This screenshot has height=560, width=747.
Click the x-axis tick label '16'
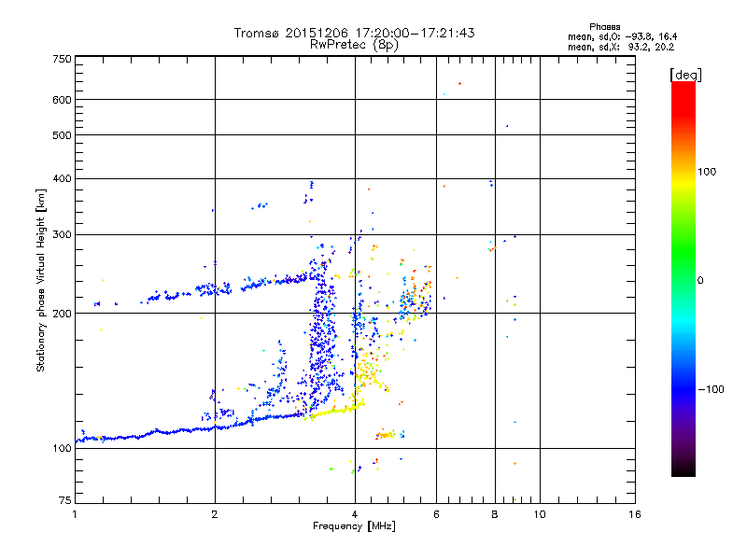tap(635, 514)
